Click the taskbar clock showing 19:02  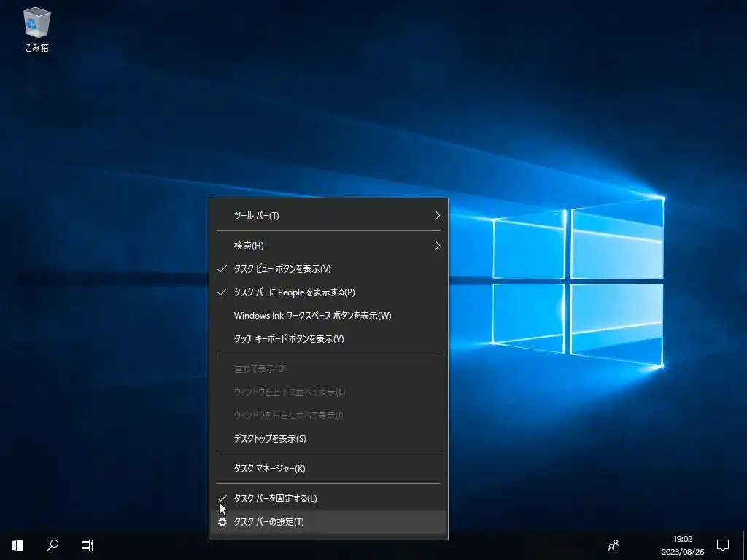(683, 545)
